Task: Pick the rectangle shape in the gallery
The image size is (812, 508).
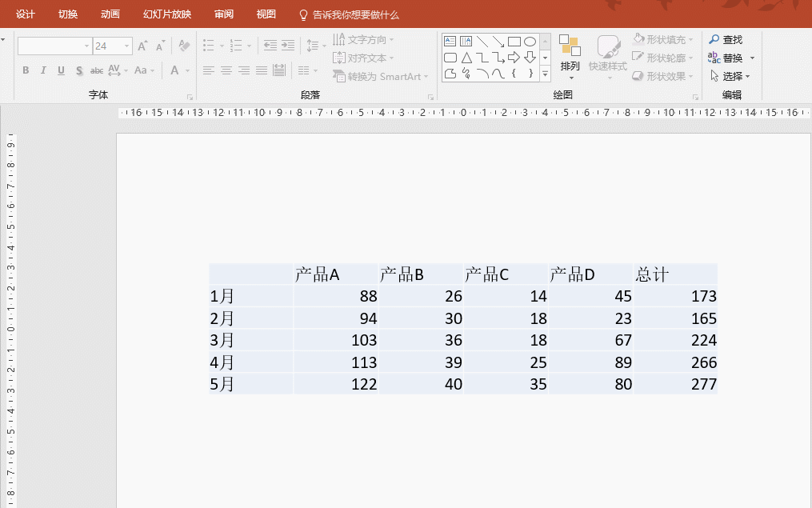Action: pyautogui.click(x=514, y=42)
